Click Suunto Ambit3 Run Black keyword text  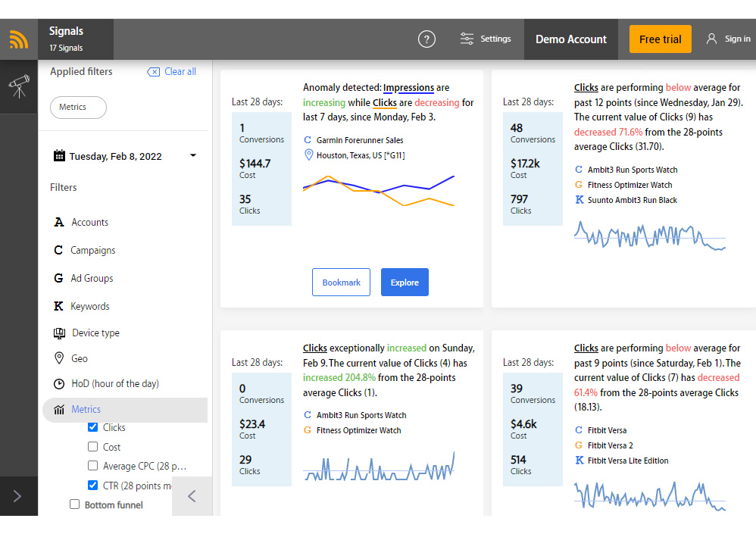tap(632, 200)
